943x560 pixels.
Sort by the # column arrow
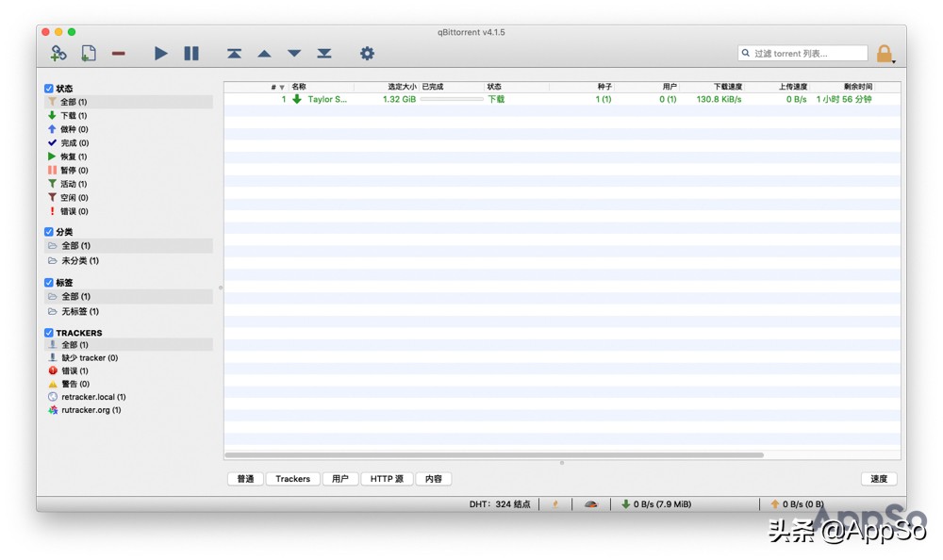click(281, 87)
